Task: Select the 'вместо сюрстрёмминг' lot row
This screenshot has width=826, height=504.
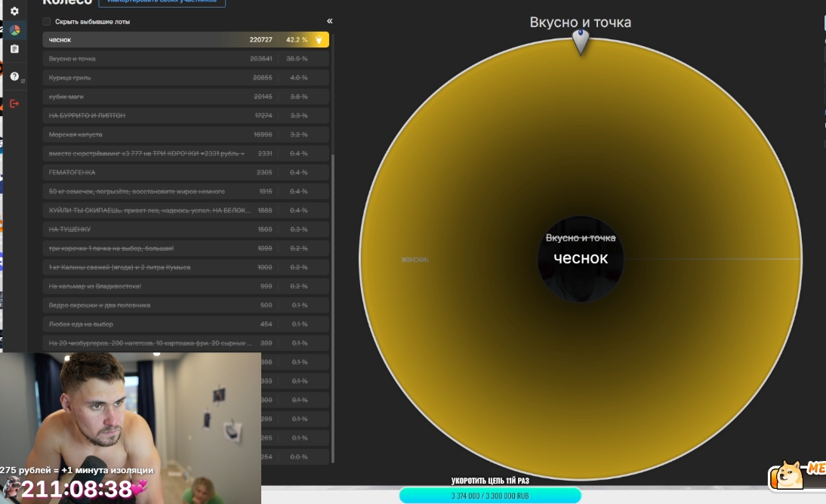Action: pyautogui.click(x=186, y=153)
